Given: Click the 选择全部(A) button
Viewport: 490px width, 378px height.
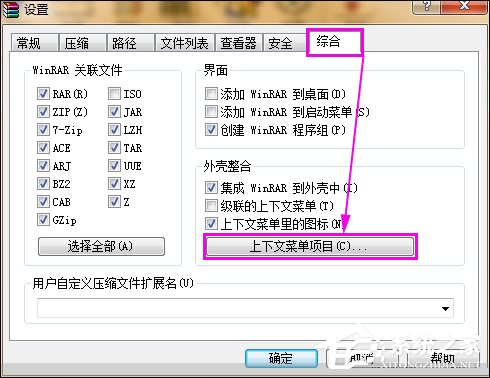Looking at the screenshot, I should (x=101, y=246).
